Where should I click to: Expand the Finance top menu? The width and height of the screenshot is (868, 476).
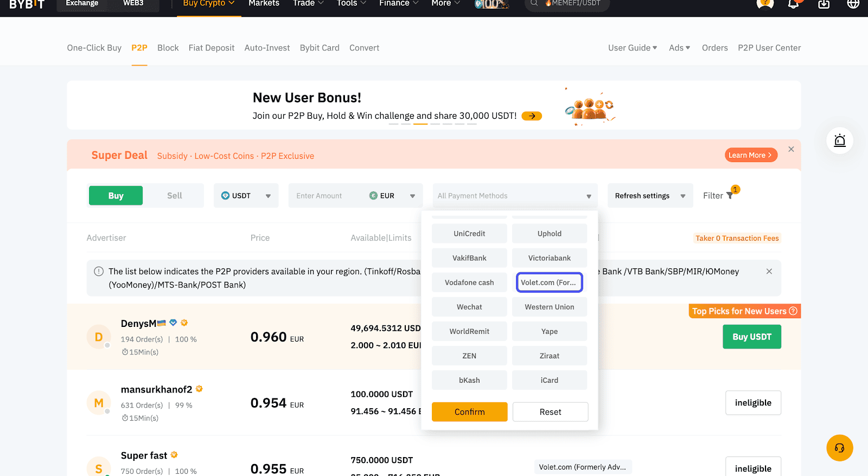pos(399,3)
